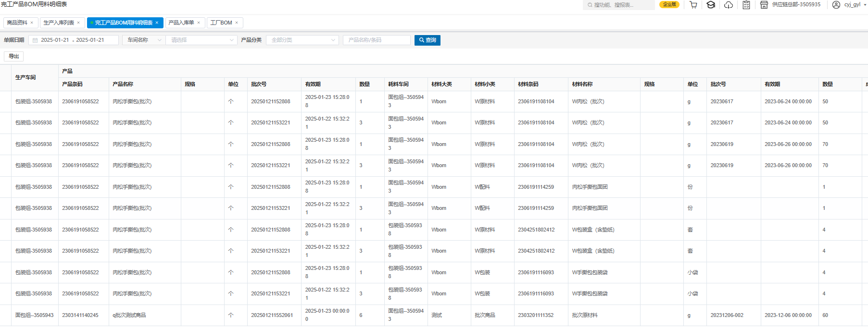Focus the 产品名称/条码 input field
Screen dimensions: 868x329
pyautogui.click(x=377, y=40)
